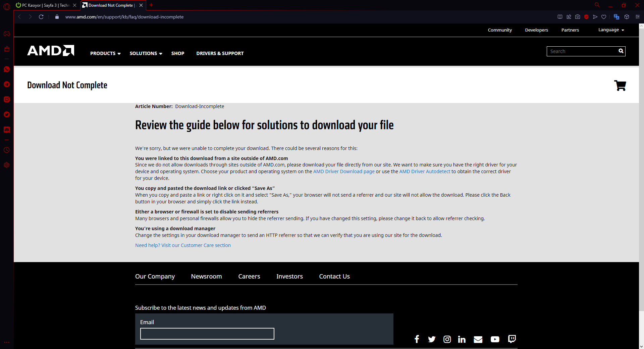644x349 pixels.
Task: Open the Contact Us footer link
Action: tap(334, 276)
